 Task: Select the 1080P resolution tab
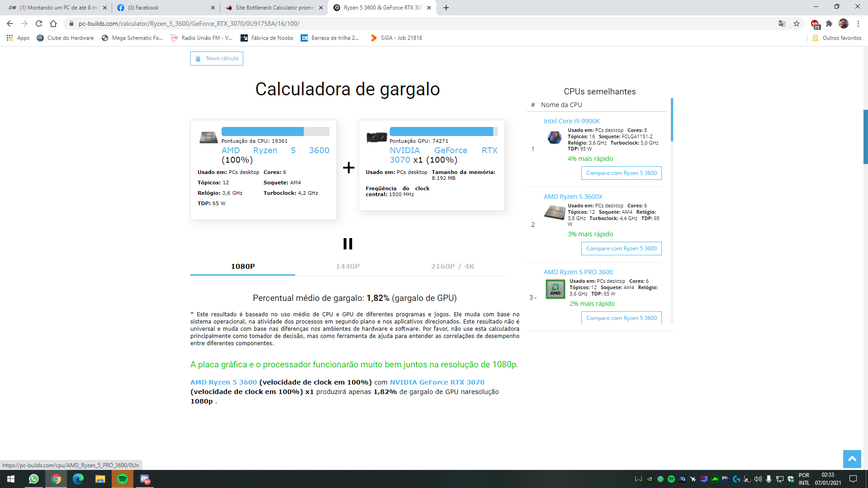click(x=243, y=267)
